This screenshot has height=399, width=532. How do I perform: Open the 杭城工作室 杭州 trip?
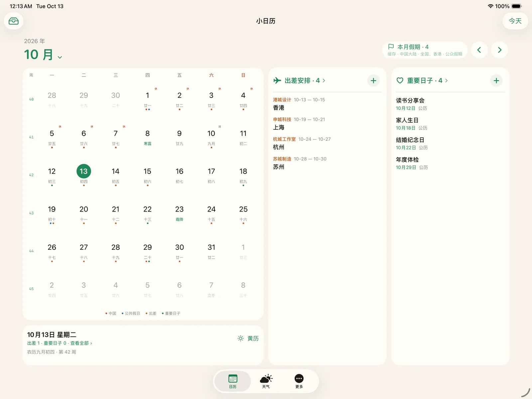click(x=327, y=143)
